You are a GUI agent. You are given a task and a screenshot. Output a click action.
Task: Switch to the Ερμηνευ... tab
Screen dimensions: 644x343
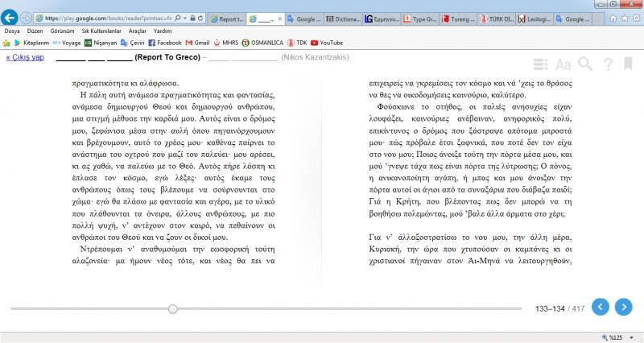click(x=382, y=19)
